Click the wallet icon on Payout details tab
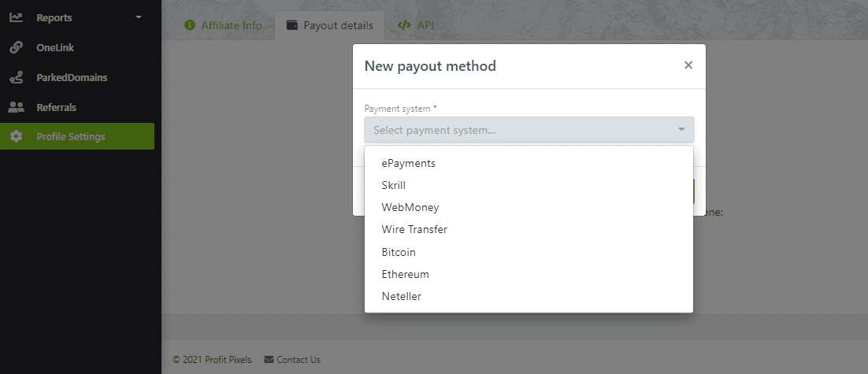868x374 pixels. coord(292,25)
